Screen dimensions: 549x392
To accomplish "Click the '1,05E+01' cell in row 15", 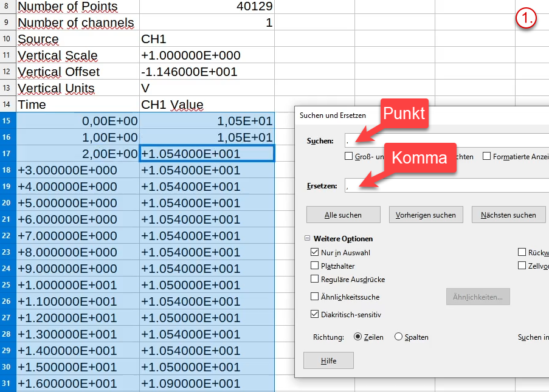I will [x=207, y=121].
